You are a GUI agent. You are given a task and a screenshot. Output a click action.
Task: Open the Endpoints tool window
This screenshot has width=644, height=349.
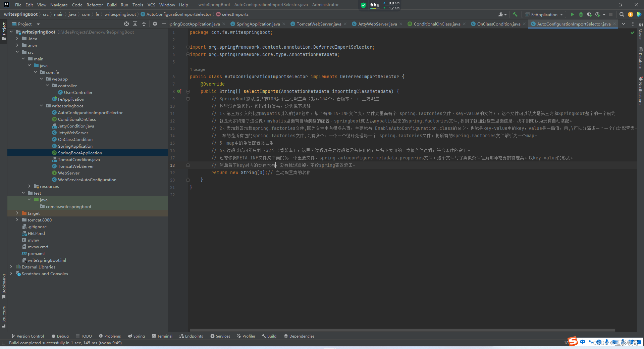point(191,336)
